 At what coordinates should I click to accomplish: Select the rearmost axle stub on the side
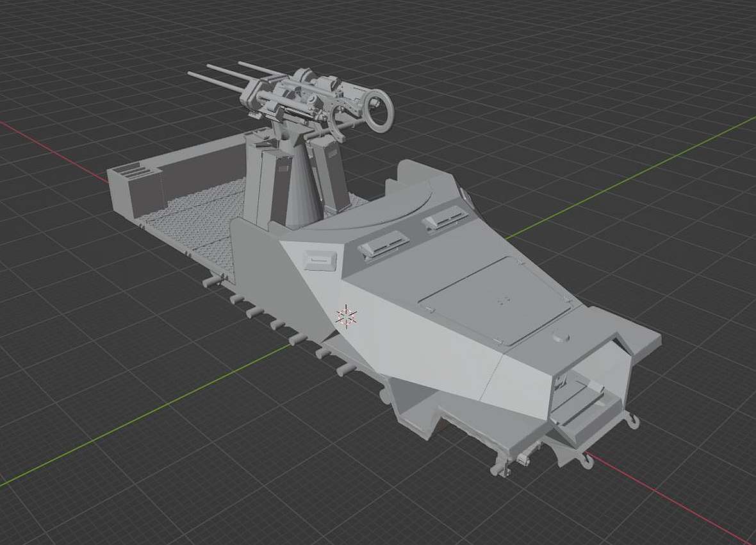[x=211, y=281]
